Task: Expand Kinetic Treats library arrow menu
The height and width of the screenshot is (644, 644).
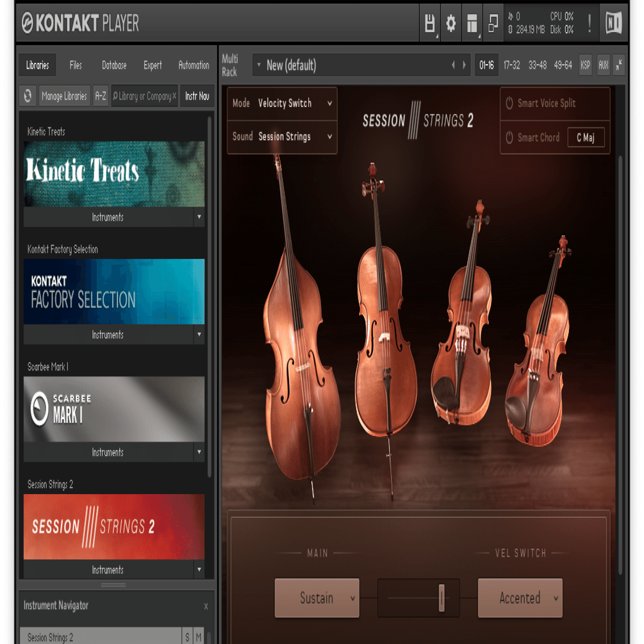Action: (x=199, y=217)
